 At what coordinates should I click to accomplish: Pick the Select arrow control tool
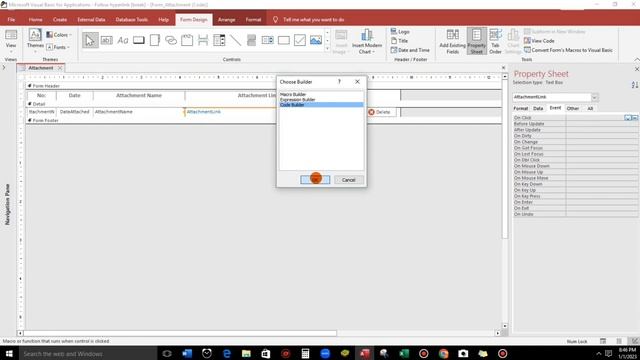pos(90,40)
